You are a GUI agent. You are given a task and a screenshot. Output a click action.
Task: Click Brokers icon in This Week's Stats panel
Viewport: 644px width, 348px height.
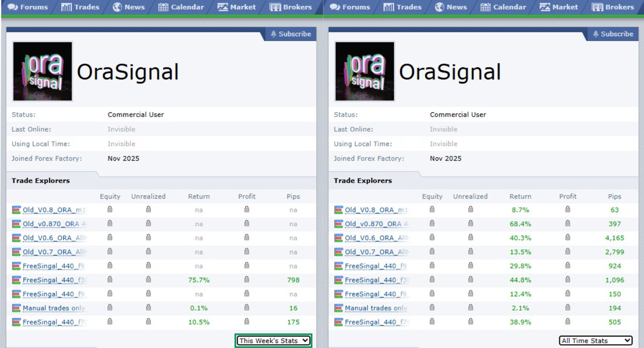coord(275,8)
